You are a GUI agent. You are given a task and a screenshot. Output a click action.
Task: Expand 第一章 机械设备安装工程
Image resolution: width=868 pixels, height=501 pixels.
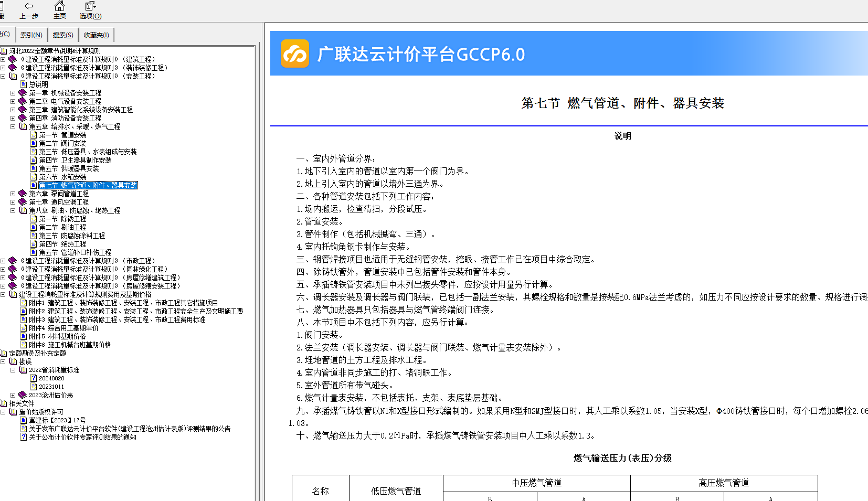pos(13,93)
